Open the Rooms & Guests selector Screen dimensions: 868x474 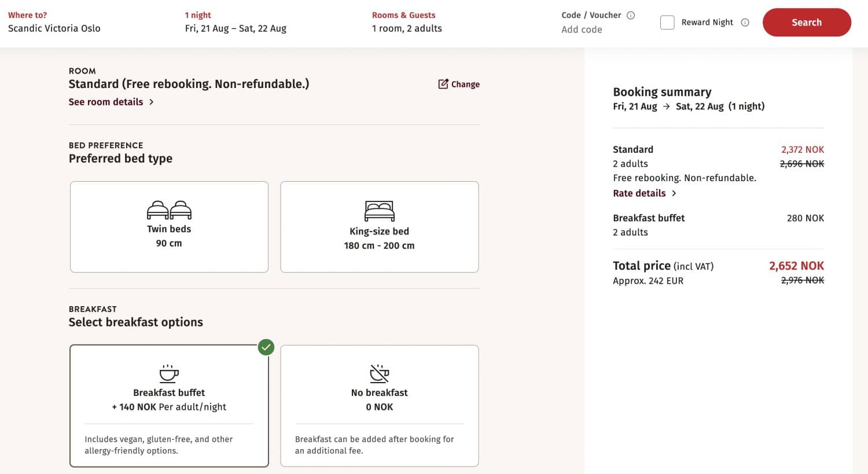click(x=407, y=22)
